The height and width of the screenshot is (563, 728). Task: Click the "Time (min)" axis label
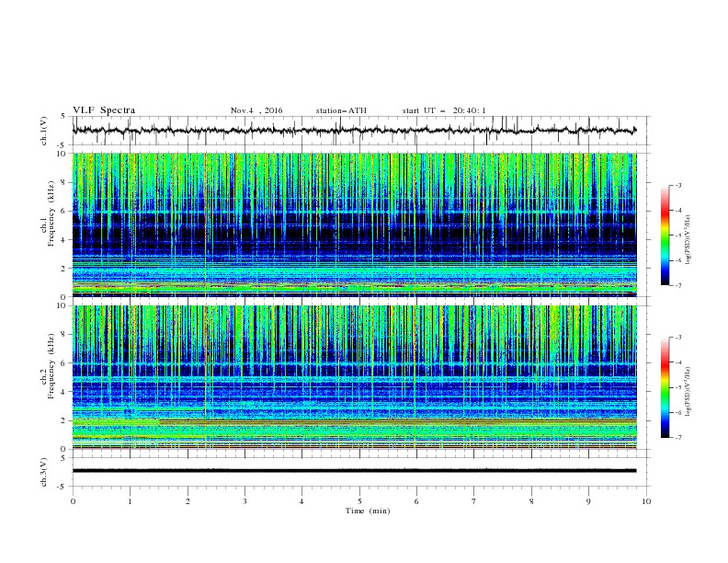pyautogui.click(x=368, y=511)
